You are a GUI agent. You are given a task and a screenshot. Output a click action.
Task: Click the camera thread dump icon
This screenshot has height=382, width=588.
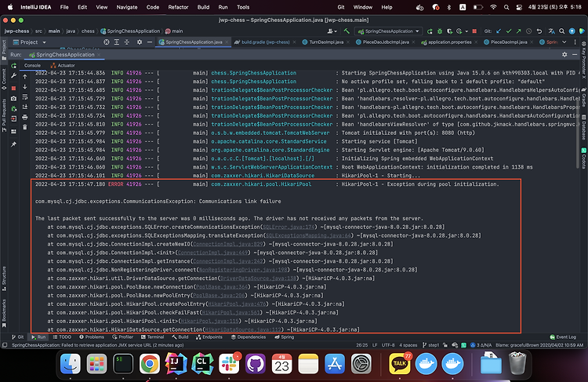[x=14, y=98]
